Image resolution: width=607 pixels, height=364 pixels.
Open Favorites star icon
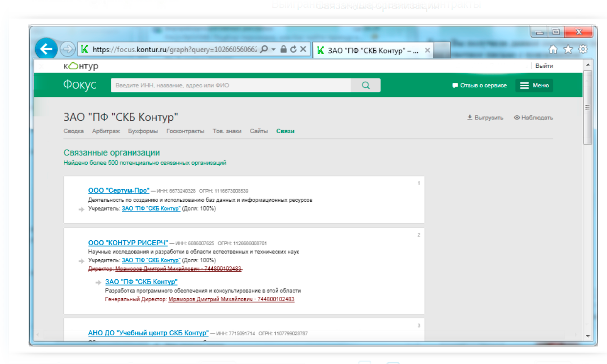click(x=568, y=49)
